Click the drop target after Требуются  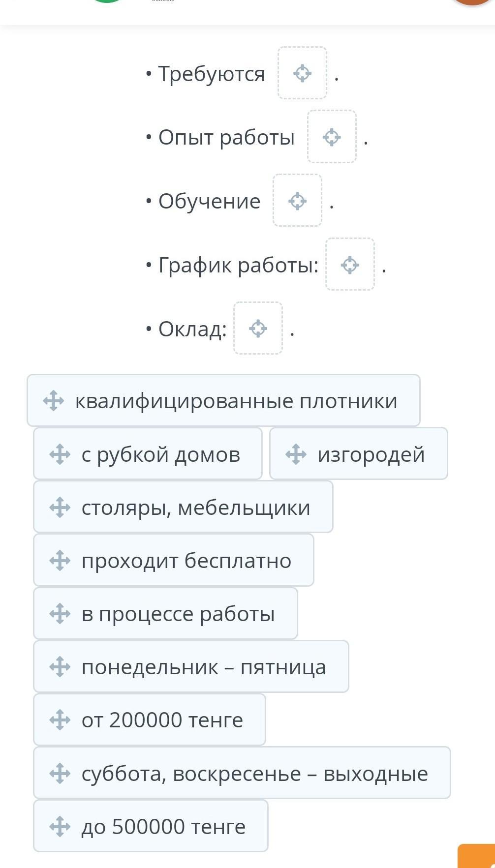(x=302, y=73)
